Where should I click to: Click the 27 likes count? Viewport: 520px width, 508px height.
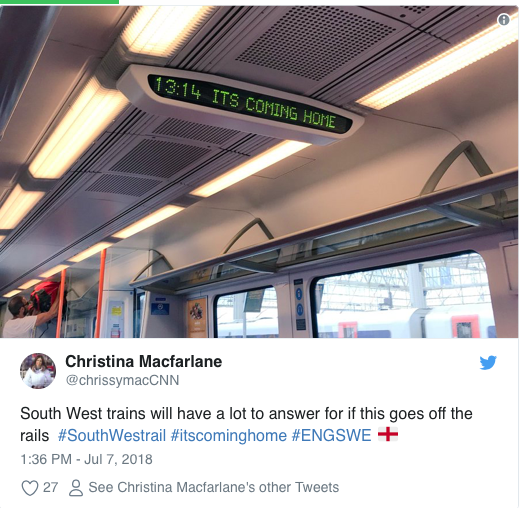(x=50, y=487)
